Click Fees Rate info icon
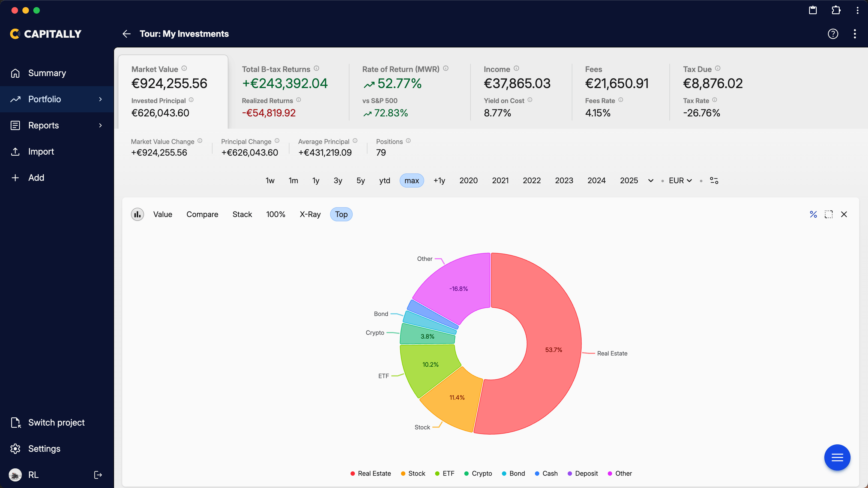The width and height of the screenshot is (868, 488). coord(621,100)
